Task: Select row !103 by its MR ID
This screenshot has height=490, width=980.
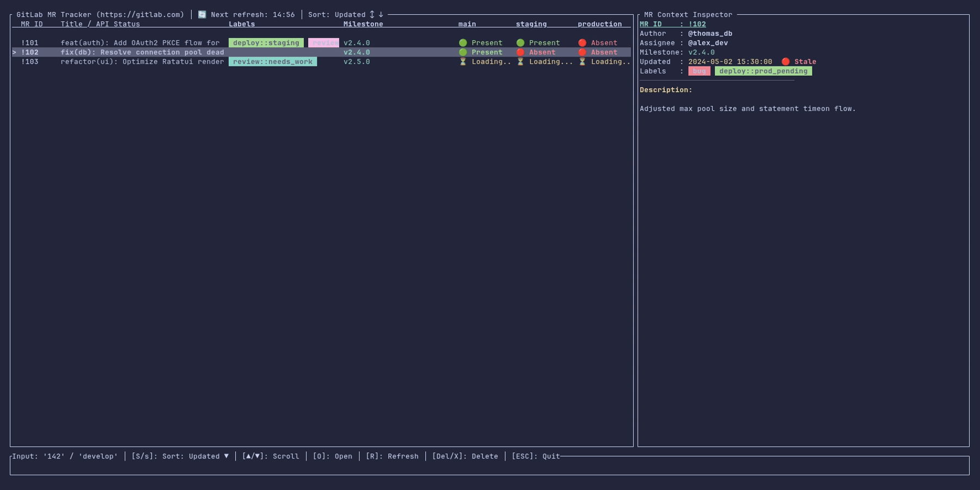Action: [x=30, y=62]
